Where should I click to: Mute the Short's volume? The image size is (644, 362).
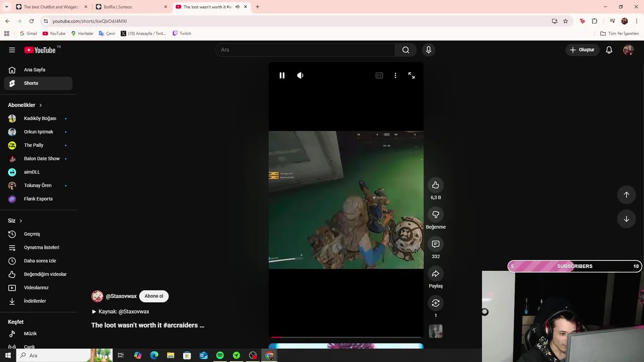(x=300, y=75)
